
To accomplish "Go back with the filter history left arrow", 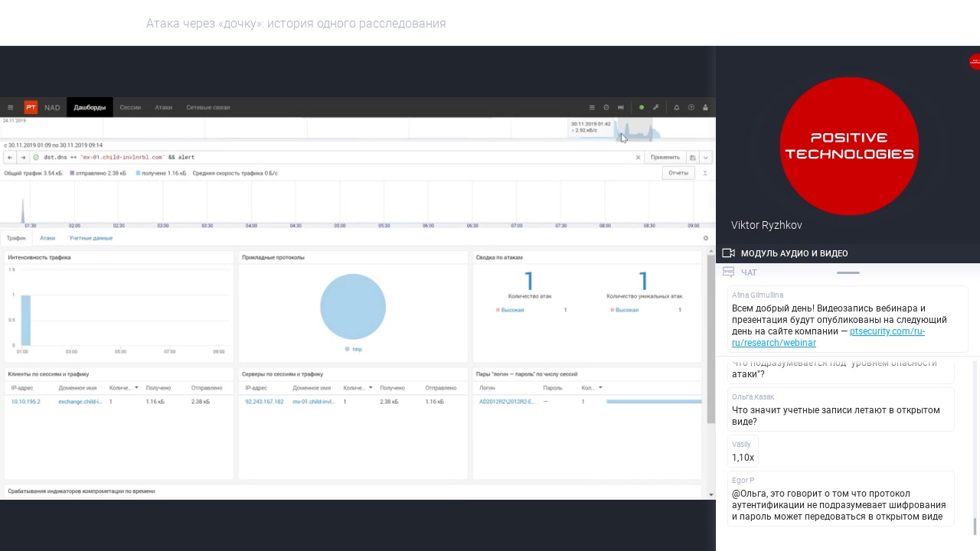I will [10, 158].
